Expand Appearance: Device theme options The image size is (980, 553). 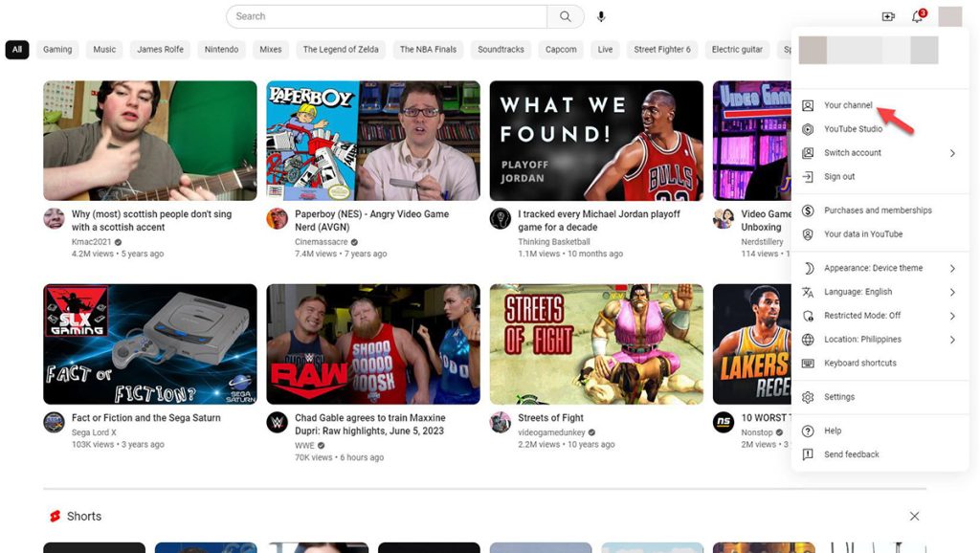click(952, 267)
